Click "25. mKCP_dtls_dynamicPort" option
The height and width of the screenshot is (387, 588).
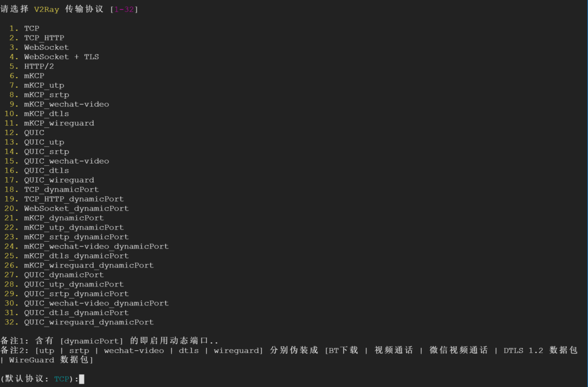(67, 256)
